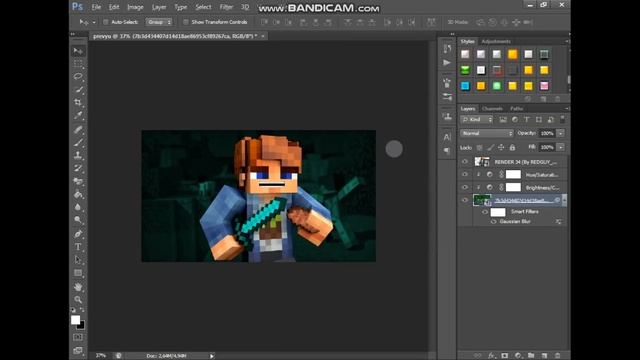Select the Quick Selection tool
The image size is (640, 360).
point(78,89)
